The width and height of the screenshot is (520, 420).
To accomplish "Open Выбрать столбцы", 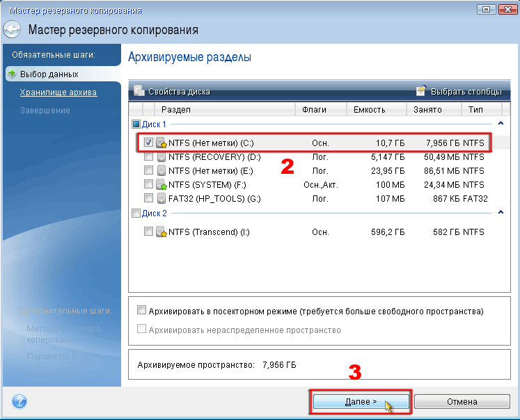I will 466,91.
